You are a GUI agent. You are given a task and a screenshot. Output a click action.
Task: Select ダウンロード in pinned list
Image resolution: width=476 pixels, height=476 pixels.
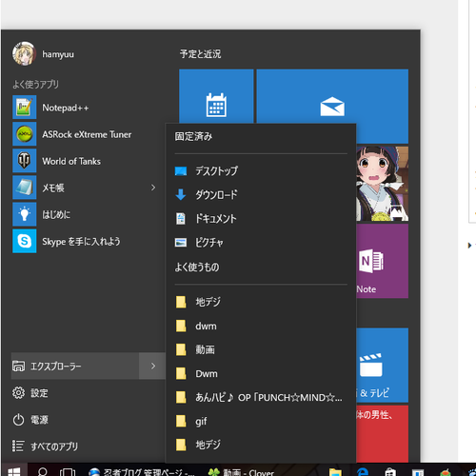tap(260, 194)
